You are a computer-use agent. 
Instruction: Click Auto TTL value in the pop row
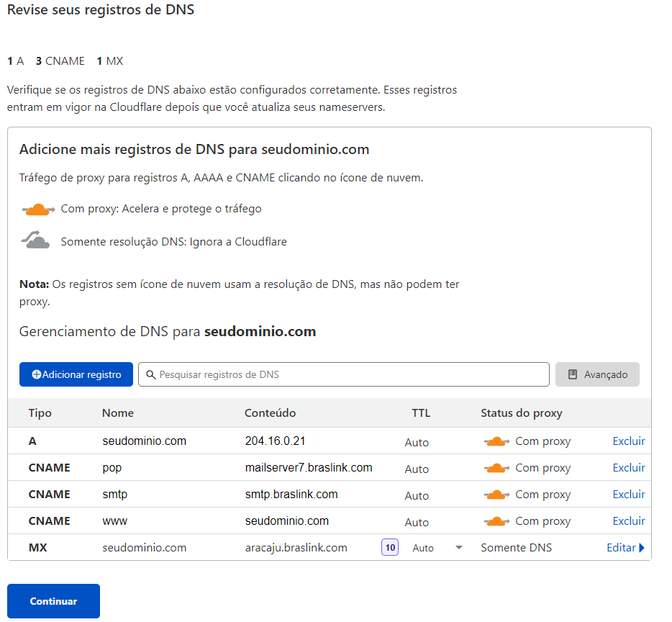[417, 469]
